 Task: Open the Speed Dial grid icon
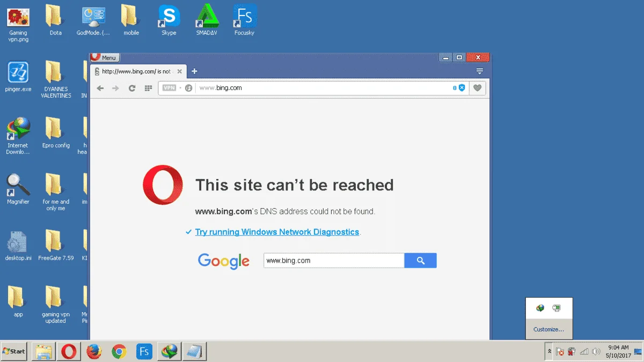pos(149,88)
